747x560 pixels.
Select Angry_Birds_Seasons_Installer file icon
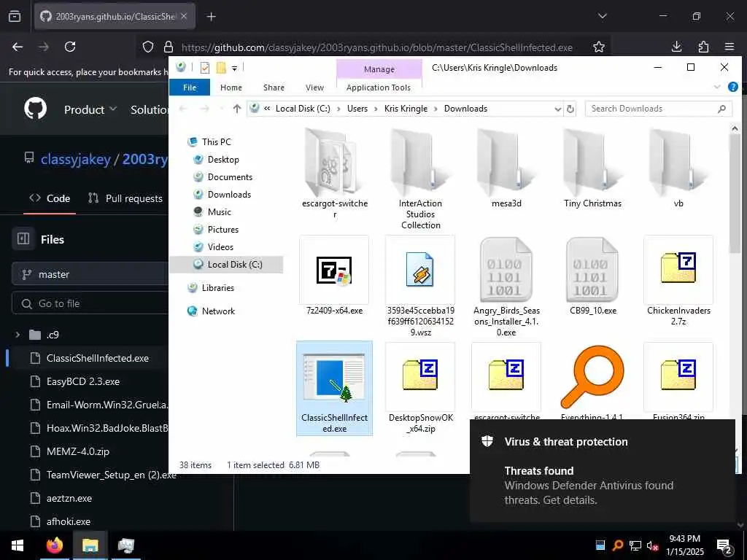click(506, 270)
